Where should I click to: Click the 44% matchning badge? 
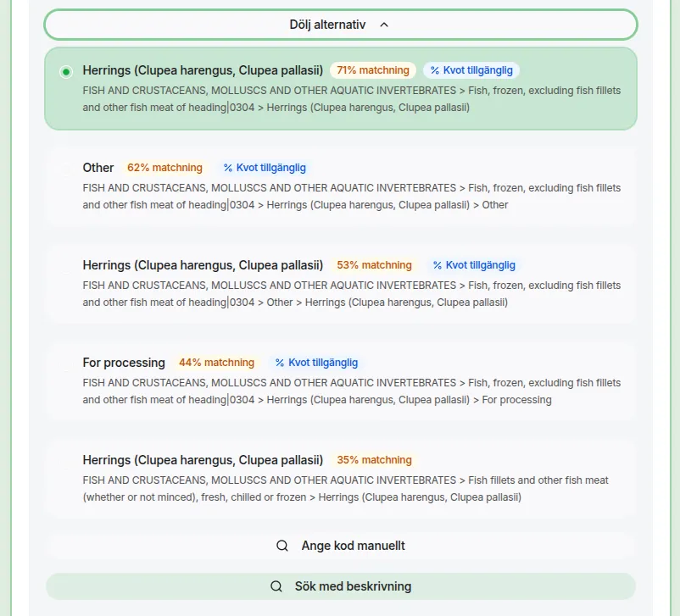(x=216, y=363)
